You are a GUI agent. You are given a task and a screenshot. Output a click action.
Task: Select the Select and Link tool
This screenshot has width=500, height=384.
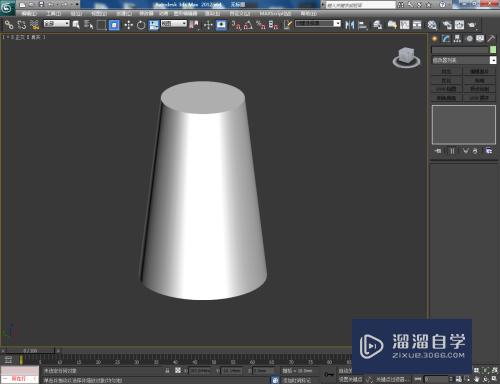(x=9, y=25)
